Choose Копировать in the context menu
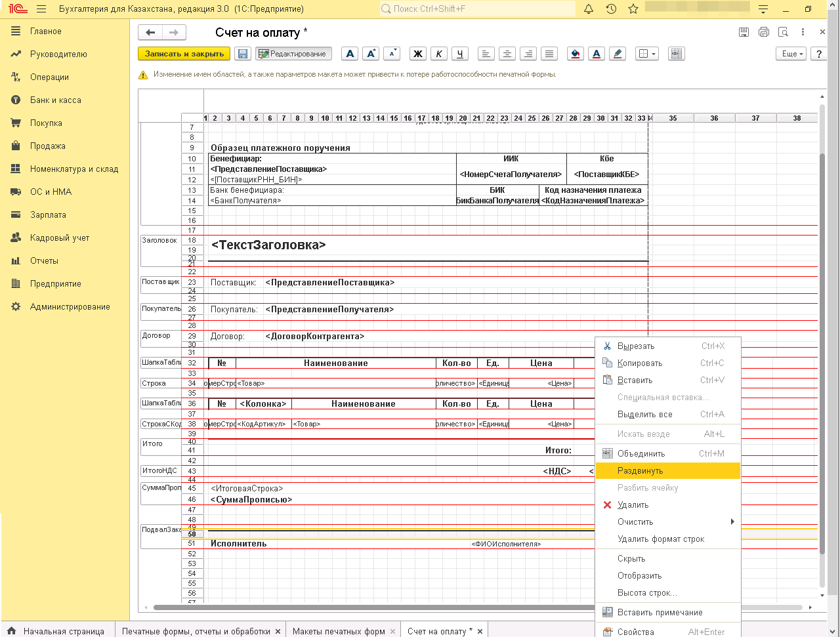The height and width of the screenshot is (637, 840). point(668,363)
